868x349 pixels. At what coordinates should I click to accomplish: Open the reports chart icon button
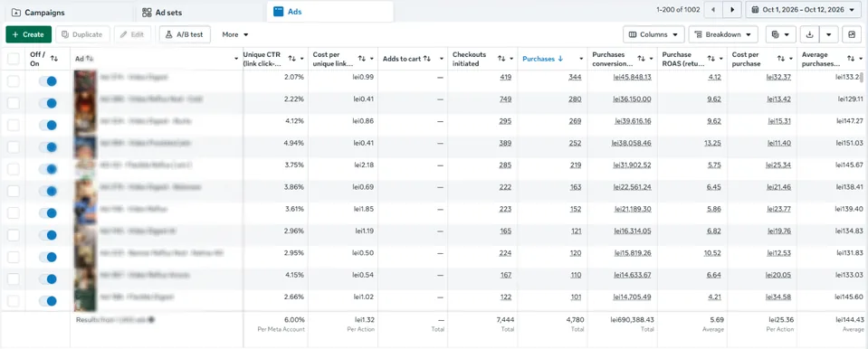[852, 34]
